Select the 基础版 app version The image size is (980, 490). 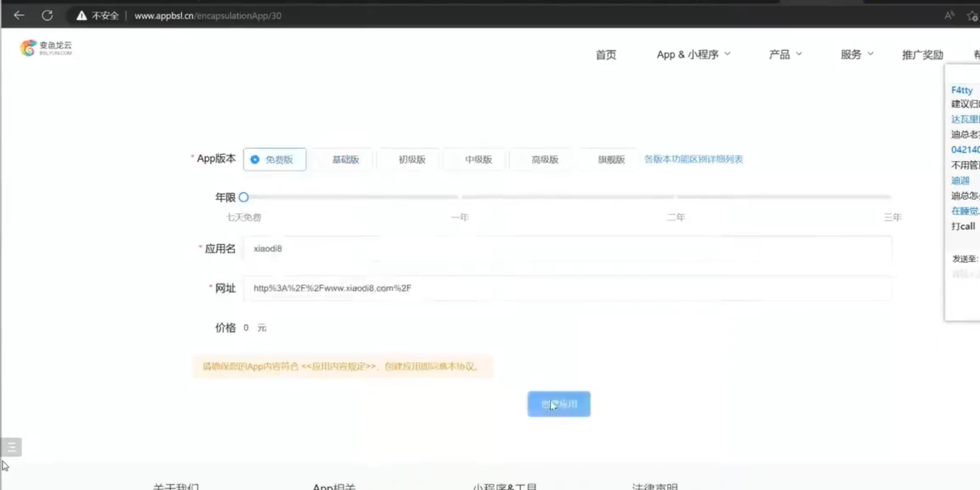click(x=345, y=160)
